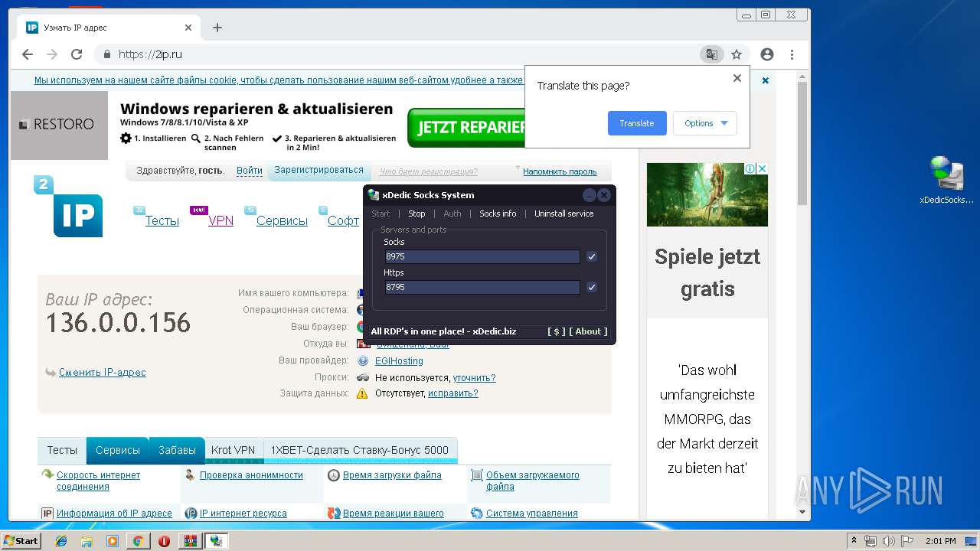Click the data protection warning icon
The width and height of the screenshot is (980, 551).
point(363,393)
